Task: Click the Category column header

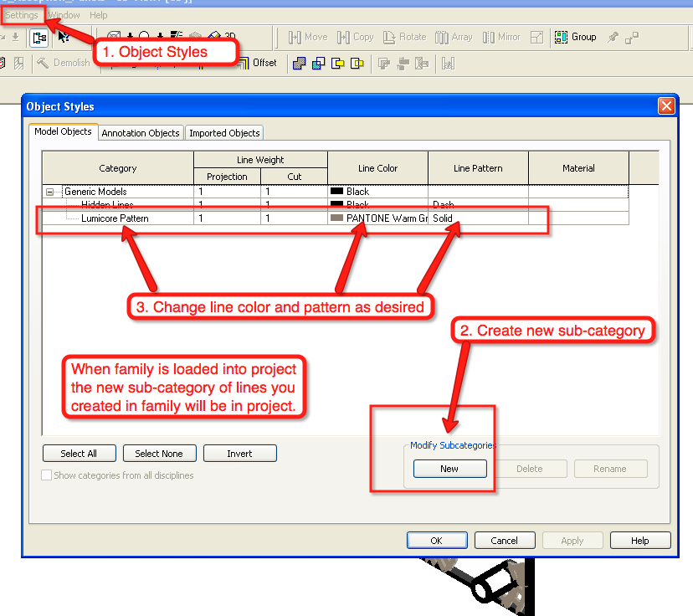Action: [x=118, y=168]
